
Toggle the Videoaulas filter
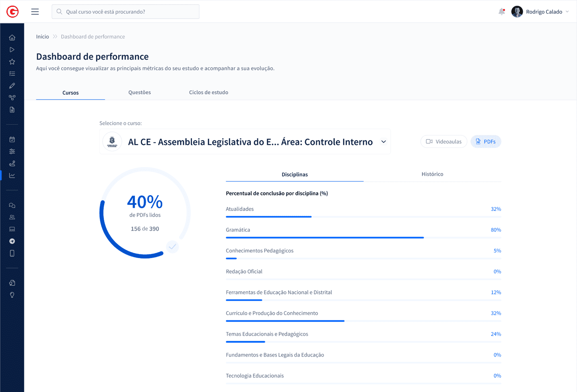click(x=443, y=142)
